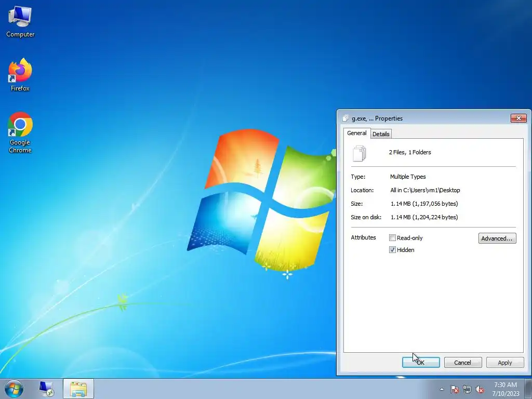The width and height of the screenshot is (532, 399).
Task: Click the '2 Files, 1 Folders' text
Action: pyautogui.click(x=410, y=152)
